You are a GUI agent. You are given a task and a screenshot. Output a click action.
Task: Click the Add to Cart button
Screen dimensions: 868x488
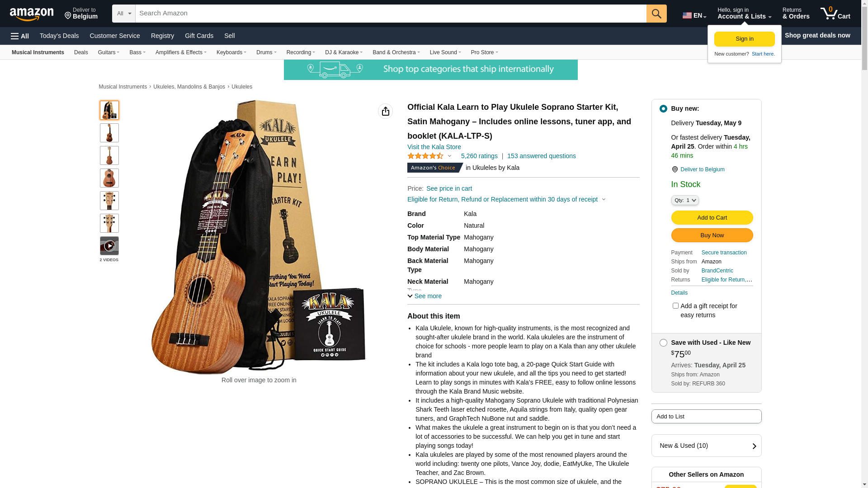click(x=712, y=218)
